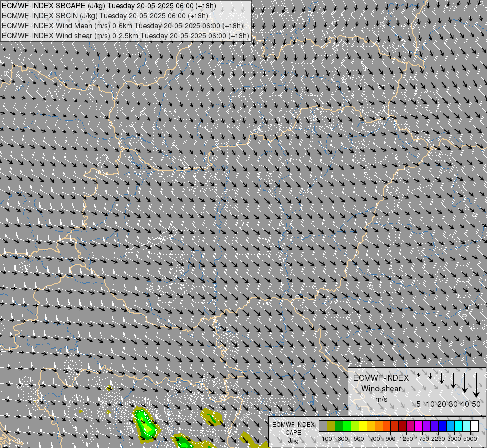Select the dark red CAPE legend swatch
487x448 pixels.
[403, 426]
